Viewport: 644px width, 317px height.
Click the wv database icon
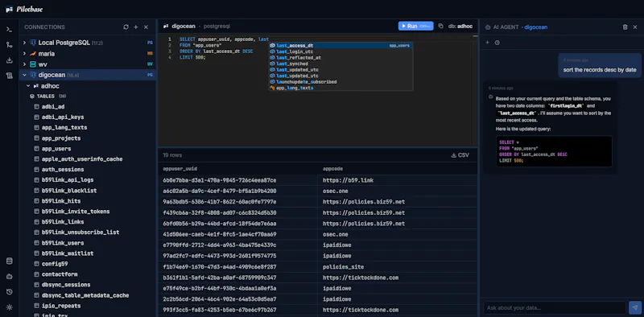[x=33, y=64]
